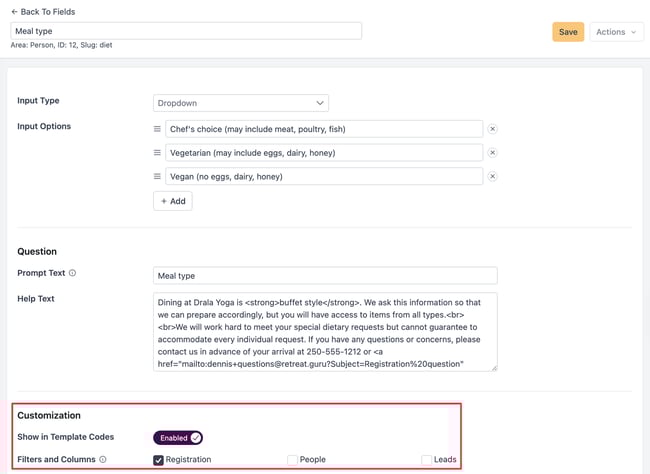
Task: Check the Leads checkbox
Action: tap(426, 460)
